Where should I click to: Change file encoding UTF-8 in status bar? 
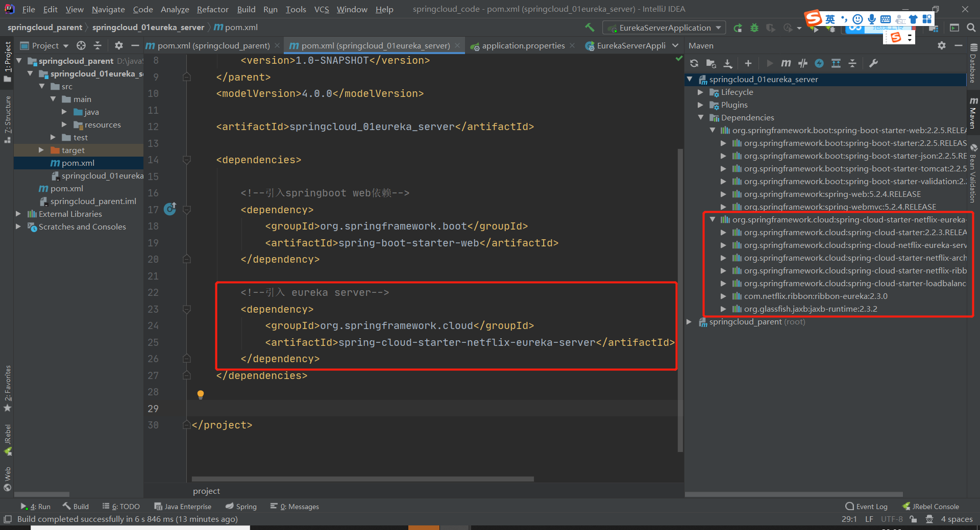(x=892, y=519)
